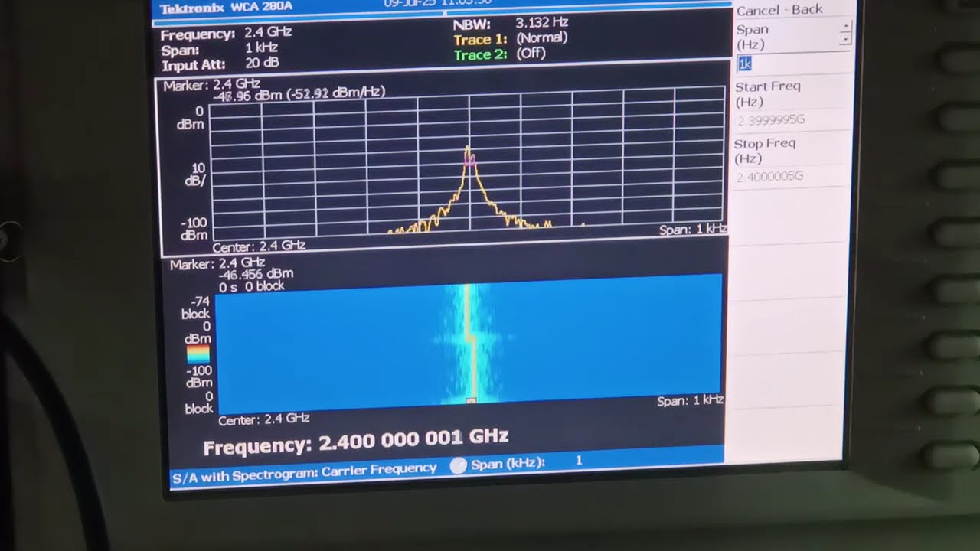This screenshot has height=551, width=980.
Task: Click the spectrogram marker reading -46.456 dBm
Action: click(256, 274)
